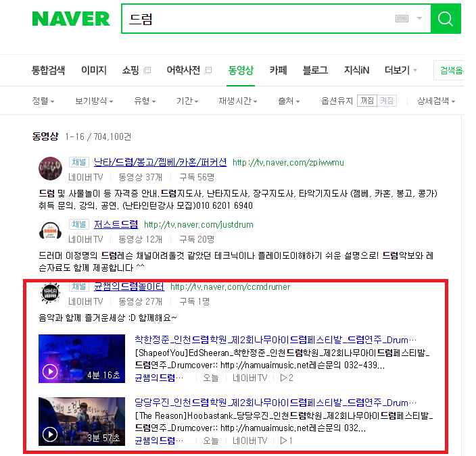Click play icon on 당당우진 video

(x=50, y=434)
